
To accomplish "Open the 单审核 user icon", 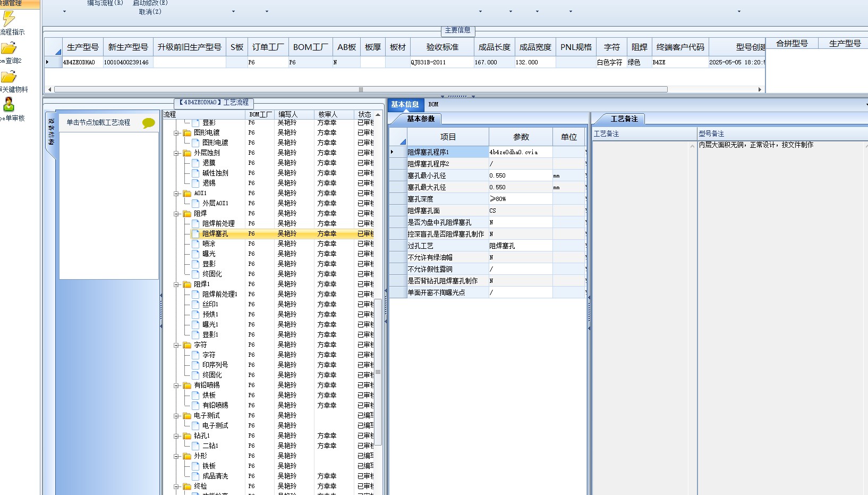I will pos(8,105).
